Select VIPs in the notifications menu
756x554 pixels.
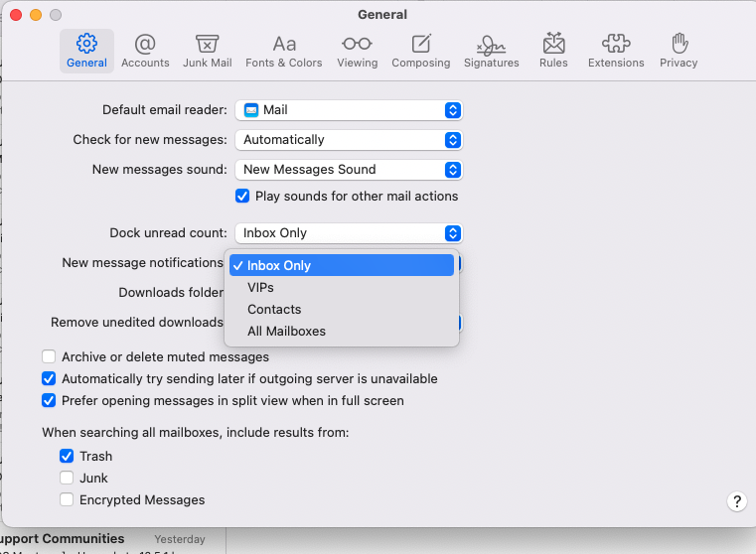[x=342, y=288]
